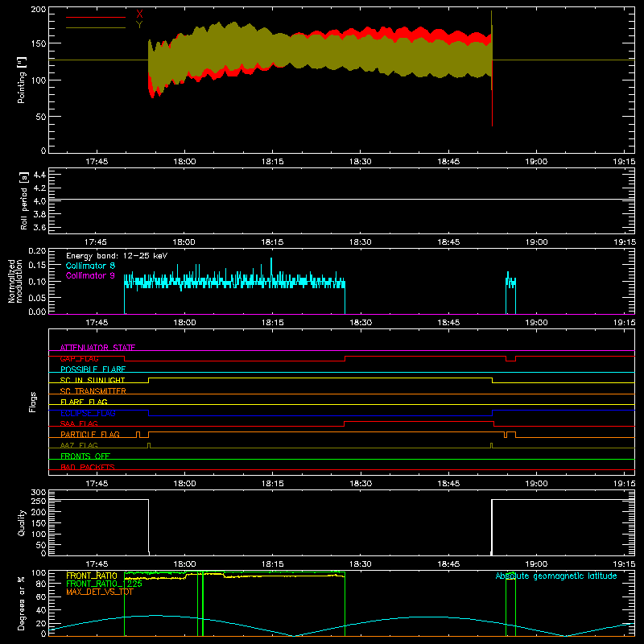
Task: Click the "Quality" axis title
Action: [22, 522]
